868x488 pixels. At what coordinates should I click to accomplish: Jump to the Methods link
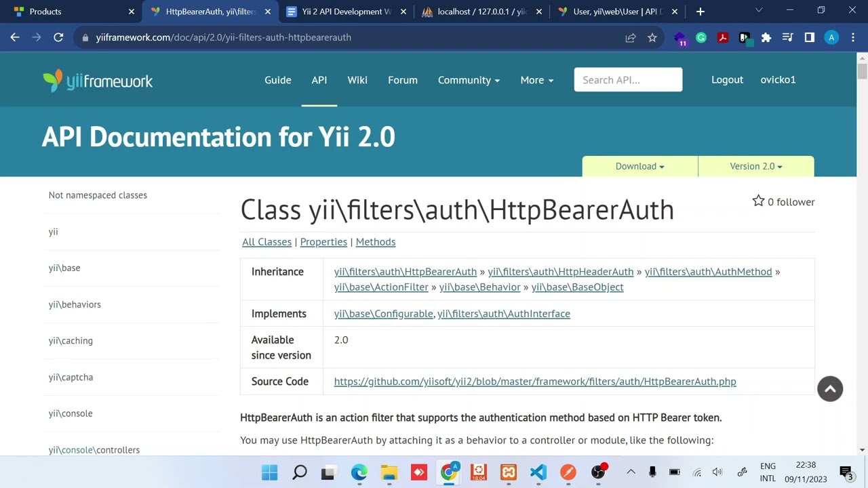coord(376,242)
